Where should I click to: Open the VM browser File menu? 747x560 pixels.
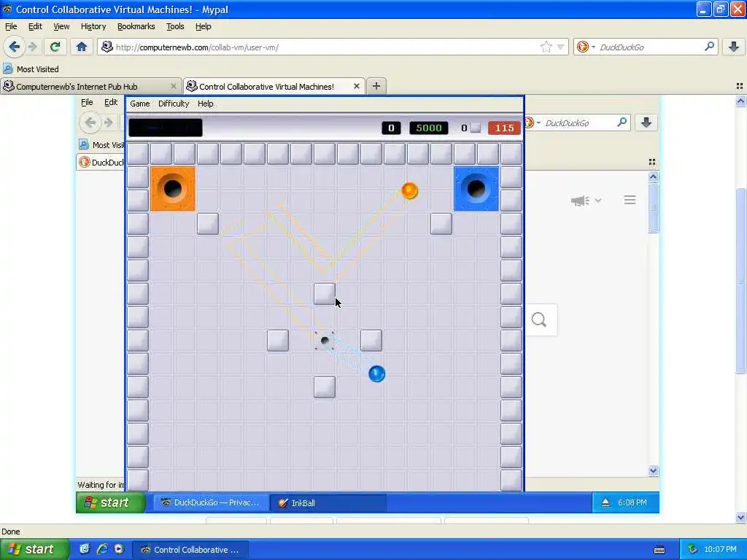87,102
